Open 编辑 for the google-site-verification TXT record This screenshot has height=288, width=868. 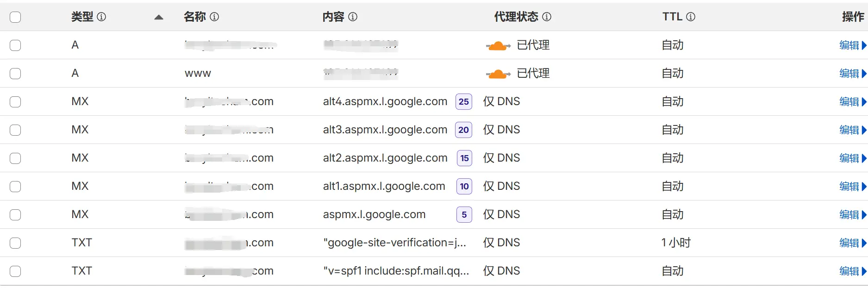click(850, 243)
